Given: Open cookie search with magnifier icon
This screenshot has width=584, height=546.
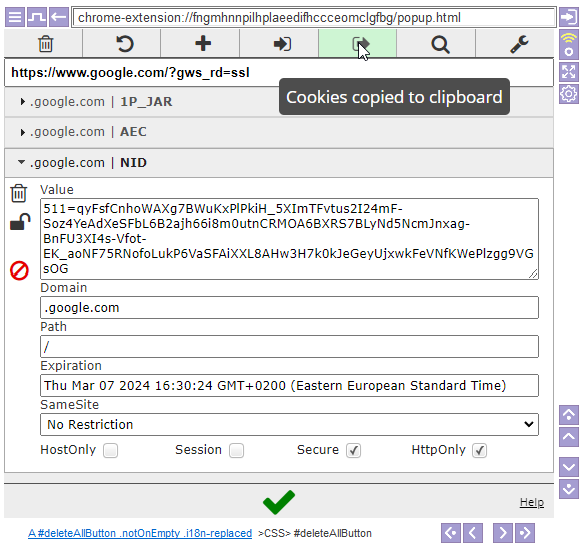Looking at the screenshot, I should [440, 44].
